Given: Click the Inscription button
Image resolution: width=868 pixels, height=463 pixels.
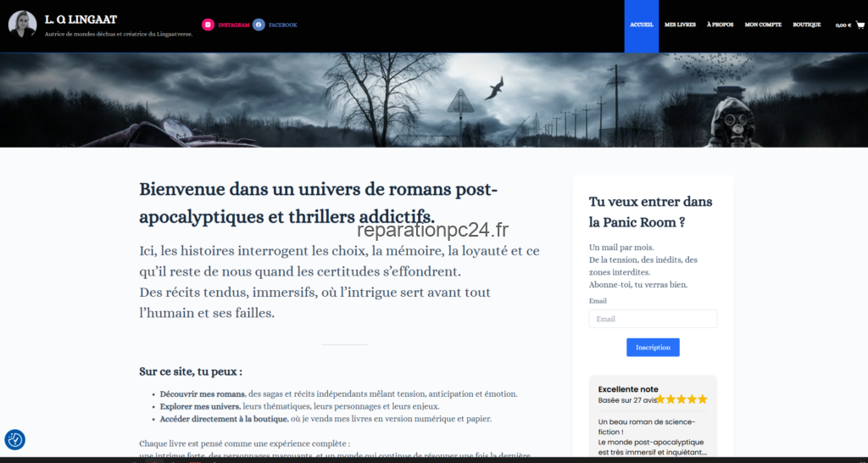Looking at the screenshot, I should click(653, 348).
